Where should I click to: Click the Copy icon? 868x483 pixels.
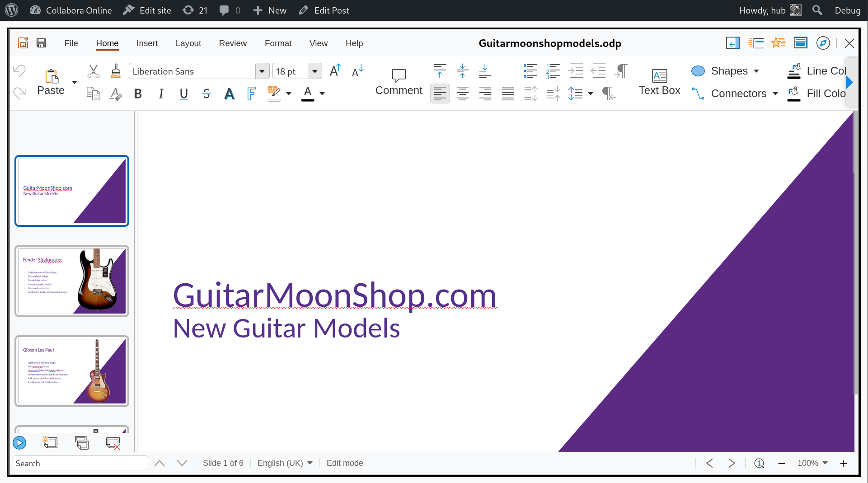pos(93,94)
